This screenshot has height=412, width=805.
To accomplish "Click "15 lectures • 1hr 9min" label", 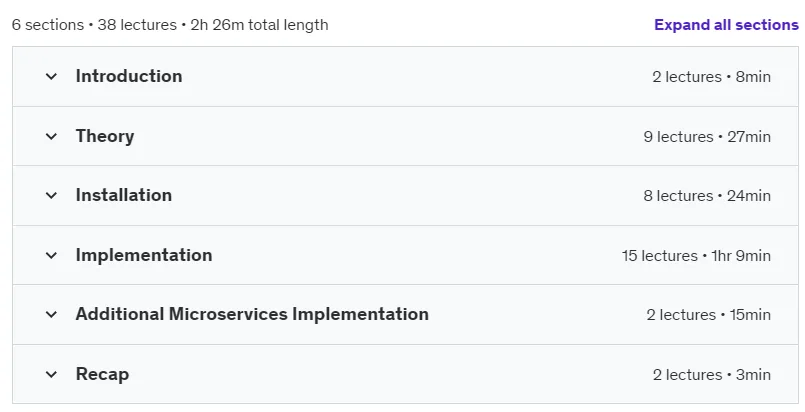I will 696,256.
